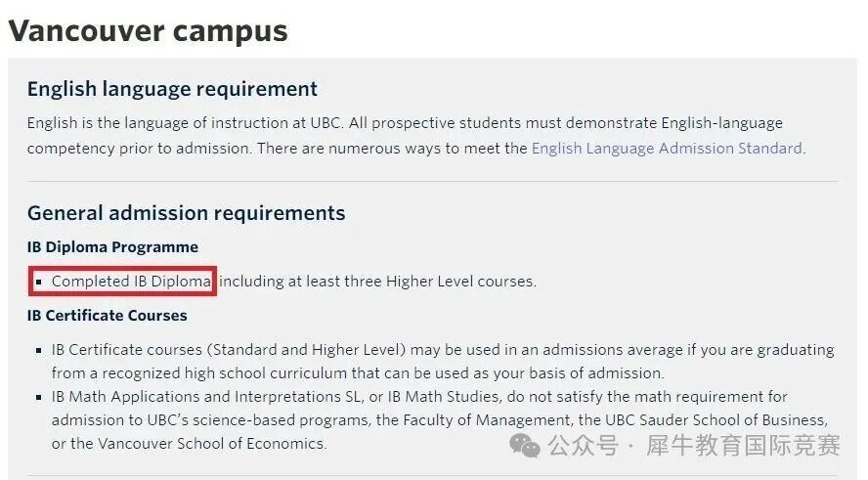Select the "IB Diploma Programme" subheading
Screen dimensions: 868x480
(112, 247)
